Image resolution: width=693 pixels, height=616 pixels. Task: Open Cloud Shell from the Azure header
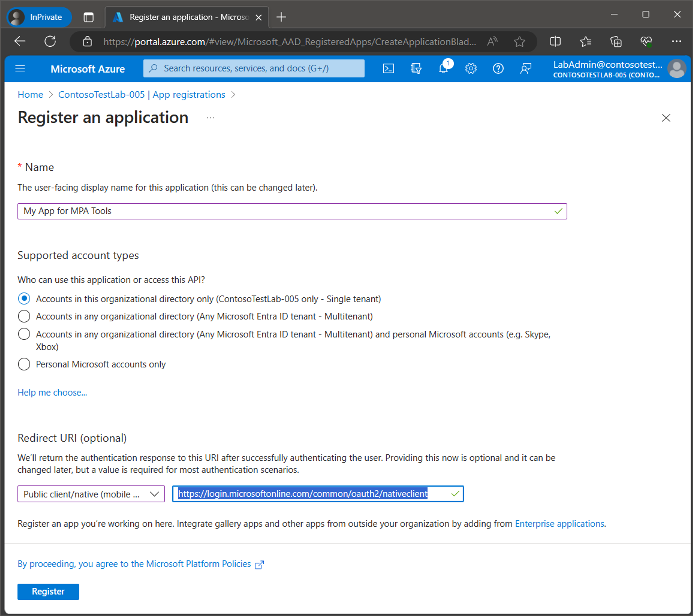pos(388,69)
